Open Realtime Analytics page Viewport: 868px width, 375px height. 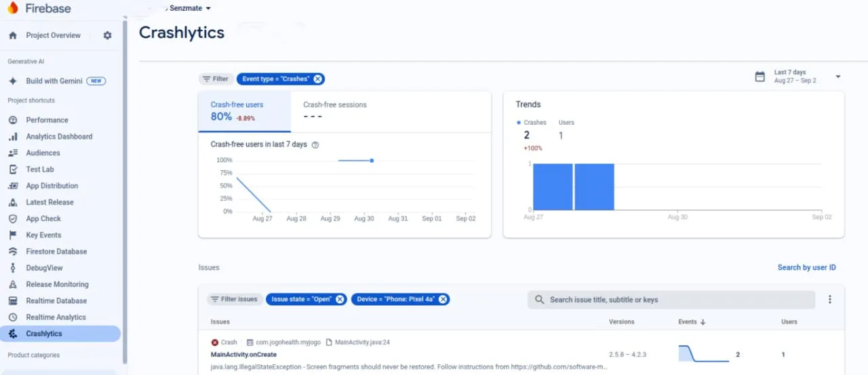tap(56, 317)
